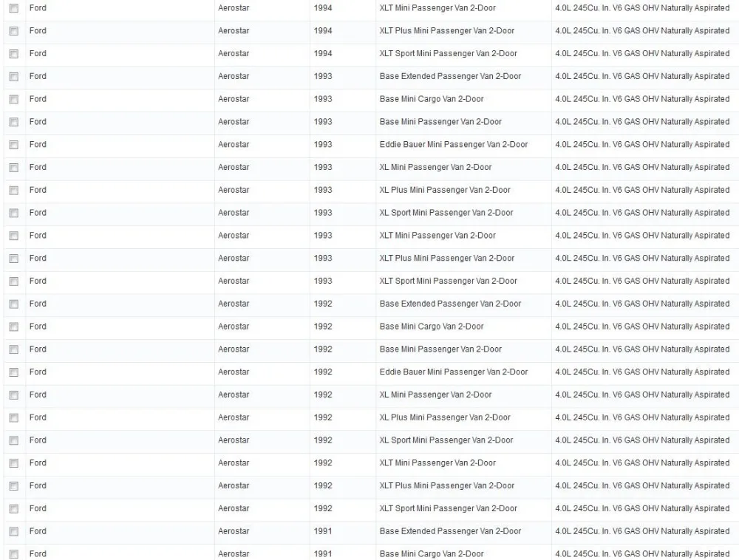Select checkbox for 1992 Eddie Bauer Mini Passenger Van
Viewport: 739px width, 560px height.
pos(13,372)
